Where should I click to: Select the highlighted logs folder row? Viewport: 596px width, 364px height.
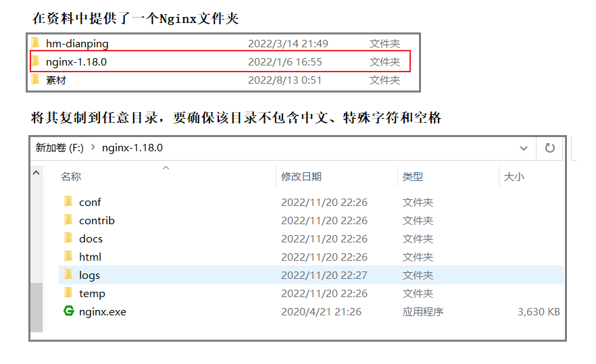[311, 275]
